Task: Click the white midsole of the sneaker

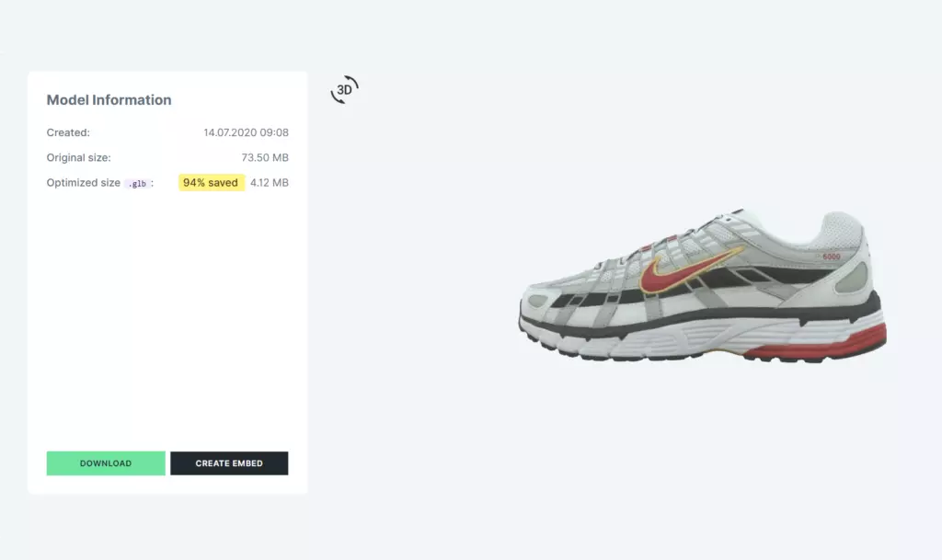Action: (x=661, y=339)
